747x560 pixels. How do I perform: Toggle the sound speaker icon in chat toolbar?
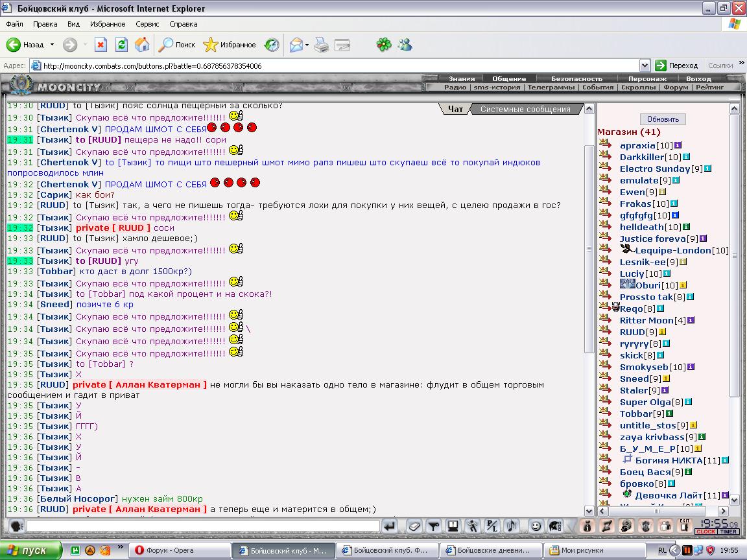511,526
